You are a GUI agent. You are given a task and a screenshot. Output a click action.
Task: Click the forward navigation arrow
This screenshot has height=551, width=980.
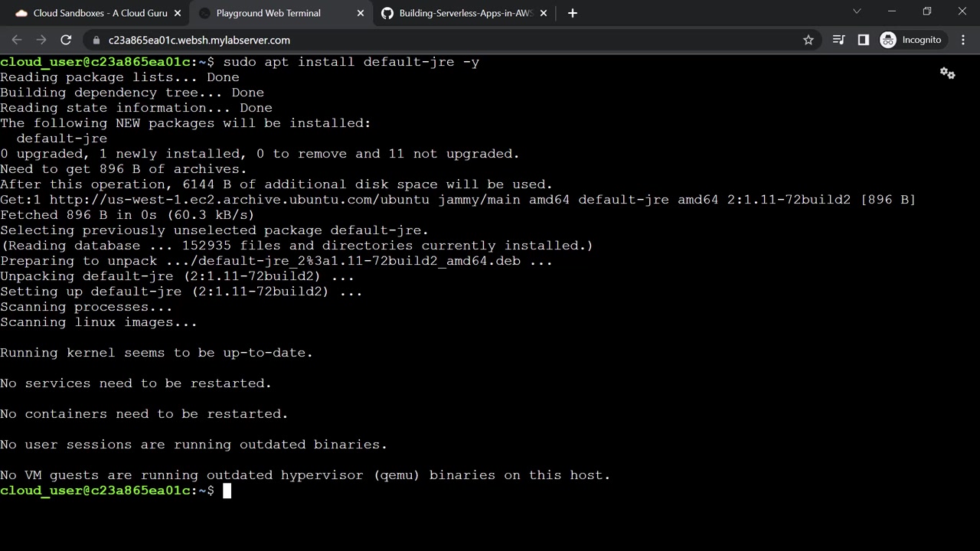coord(41,40)
